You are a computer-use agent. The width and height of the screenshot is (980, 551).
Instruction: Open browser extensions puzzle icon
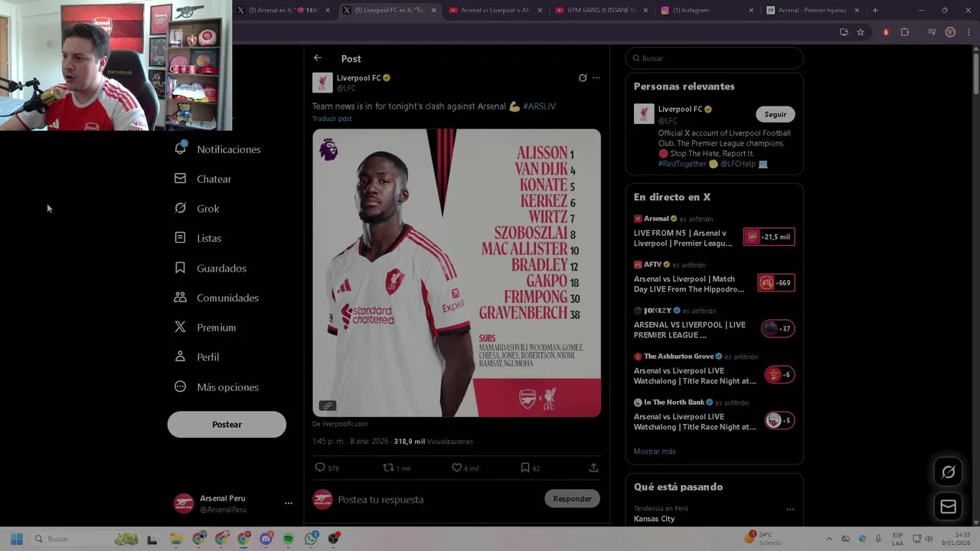coord(905,32)
